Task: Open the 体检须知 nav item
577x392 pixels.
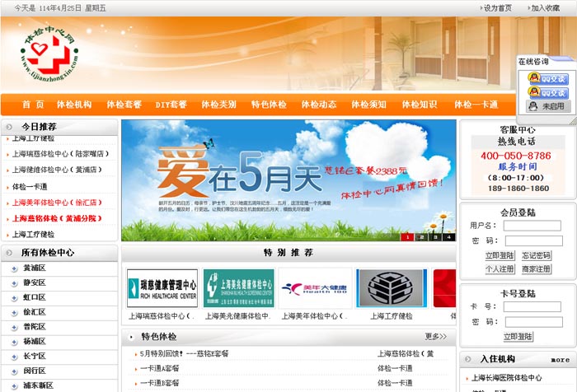Action: point(368,105)
